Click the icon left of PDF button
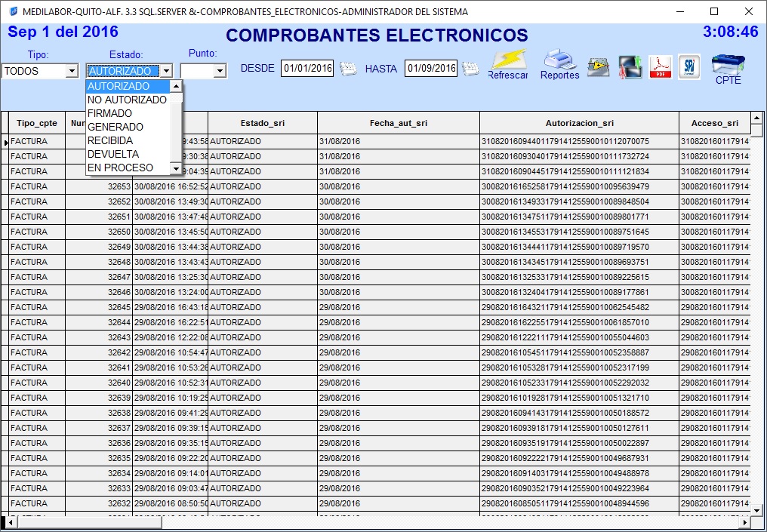Image resolution: width=767 pixels, height=532 pixels. [630, 67]
